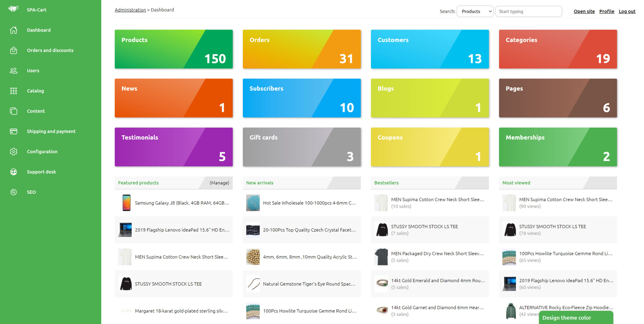
Task: Click the SEO magnifier icon
Action: (x=13, y=192)
